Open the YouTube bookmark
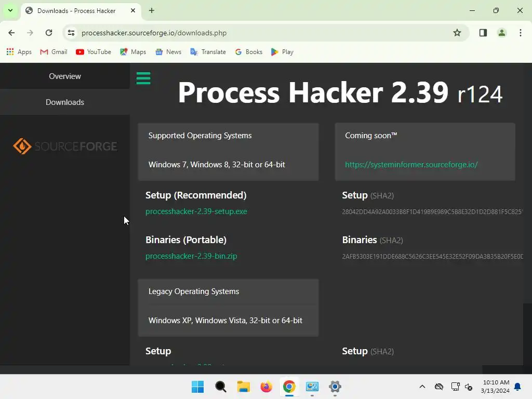Image resolution: width=532 pixels, height=399 pixels. point(94,52)
